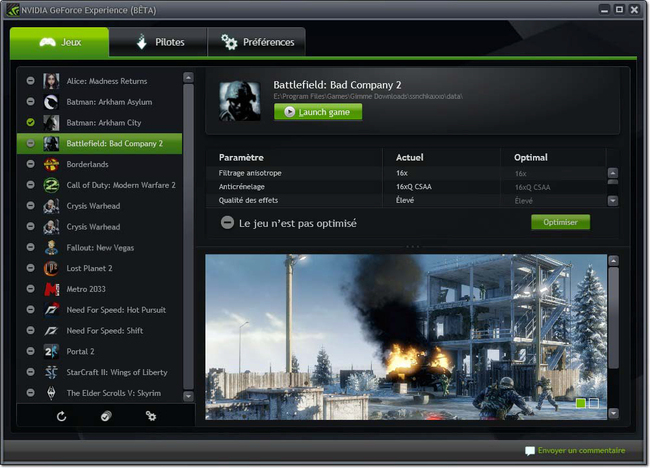
Task: Click the Call of Duty: Modern Warfare 2 icon
Action: point(51,185)
